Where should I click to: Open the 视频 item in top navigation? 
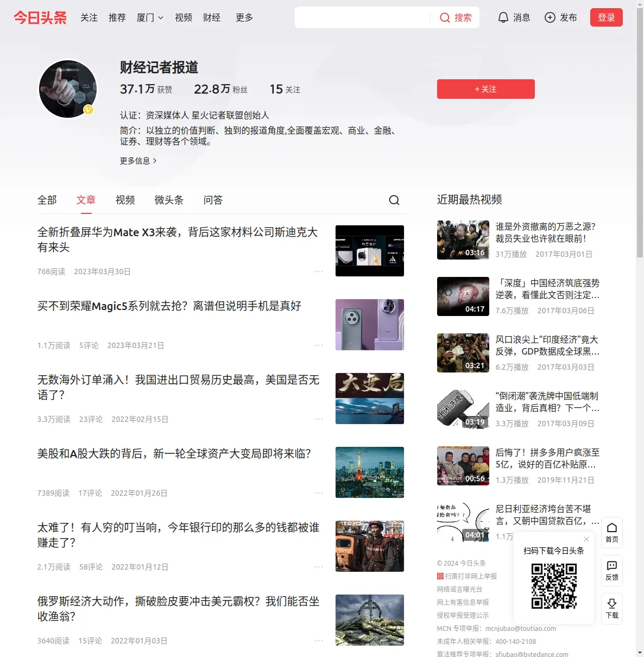point(184,18)
